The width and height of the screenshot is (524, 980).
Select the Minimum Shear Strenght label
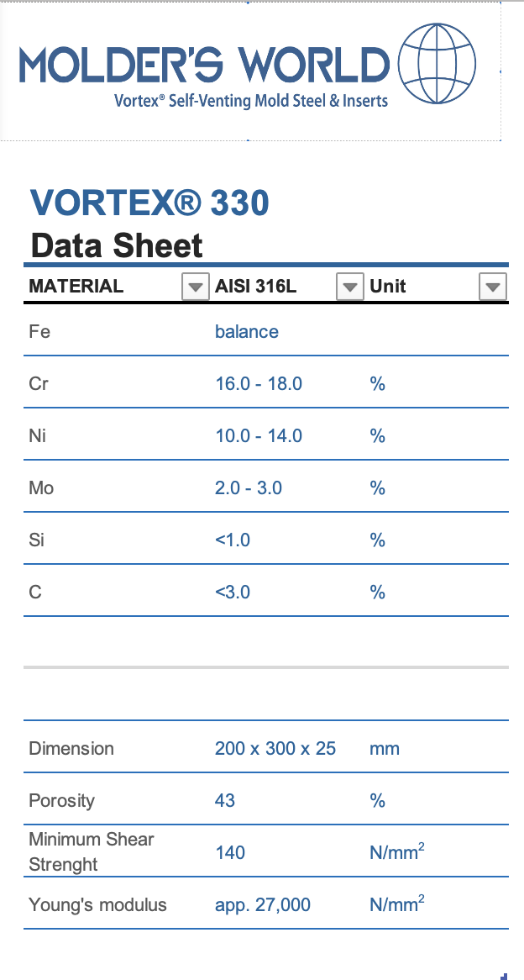click(92, 852)
